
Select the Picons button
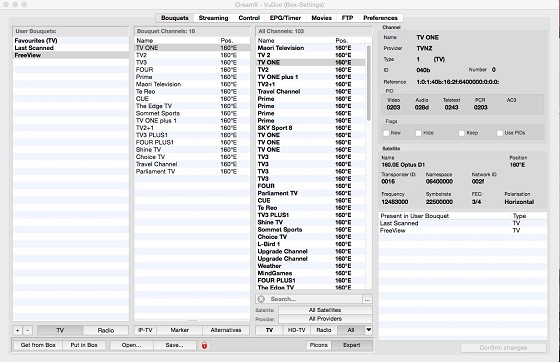coord(319,345)
